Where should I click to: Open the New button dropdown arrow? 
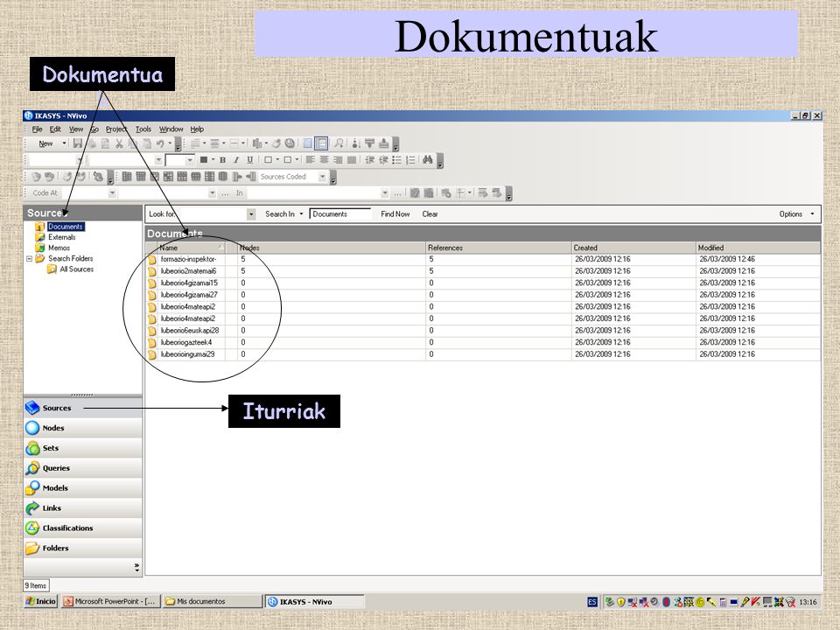coord(64,143)
